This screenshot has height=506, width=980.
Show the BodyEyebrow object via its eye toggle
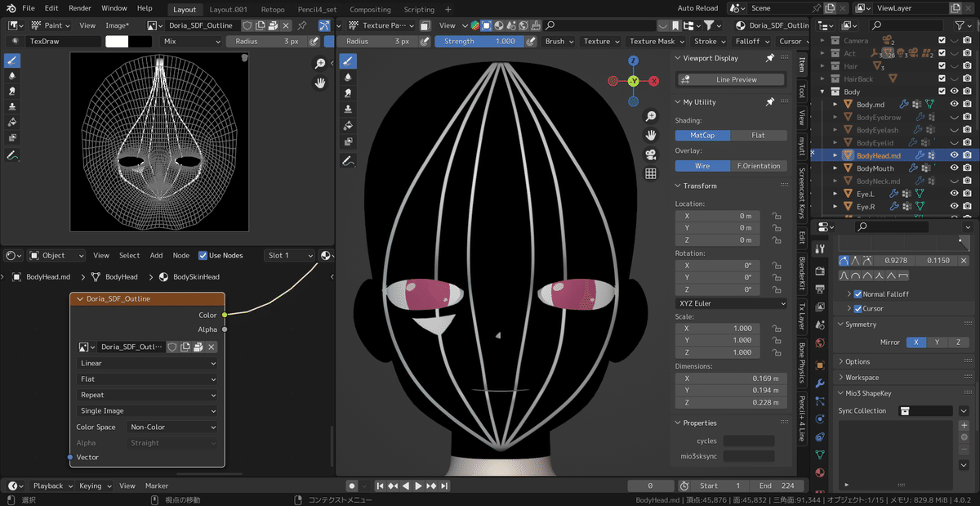(x=955, y=117)
